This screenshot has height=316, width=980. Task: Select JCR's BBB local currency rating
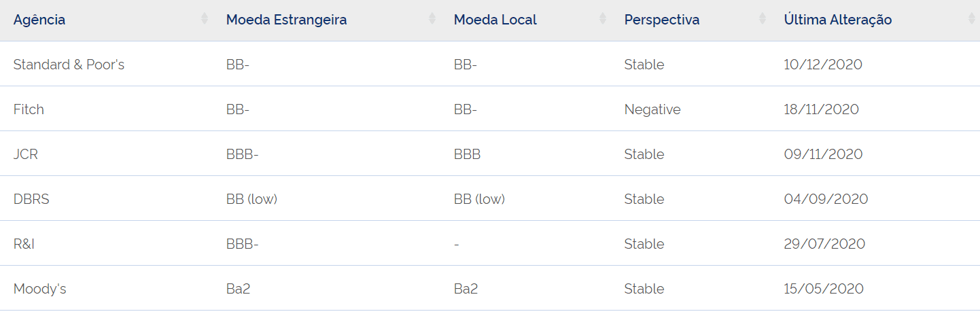[x=467, y=154]
